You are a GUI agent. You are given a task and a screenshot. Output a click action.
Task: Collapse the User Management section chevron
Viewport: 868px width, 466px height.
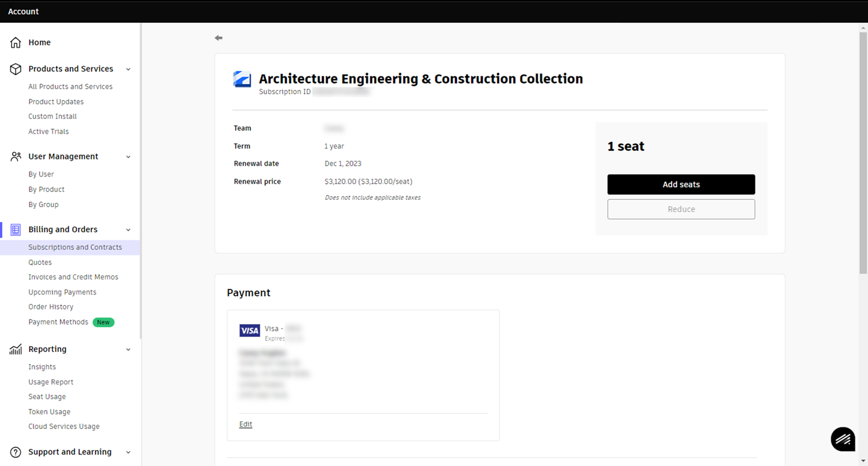129,157
